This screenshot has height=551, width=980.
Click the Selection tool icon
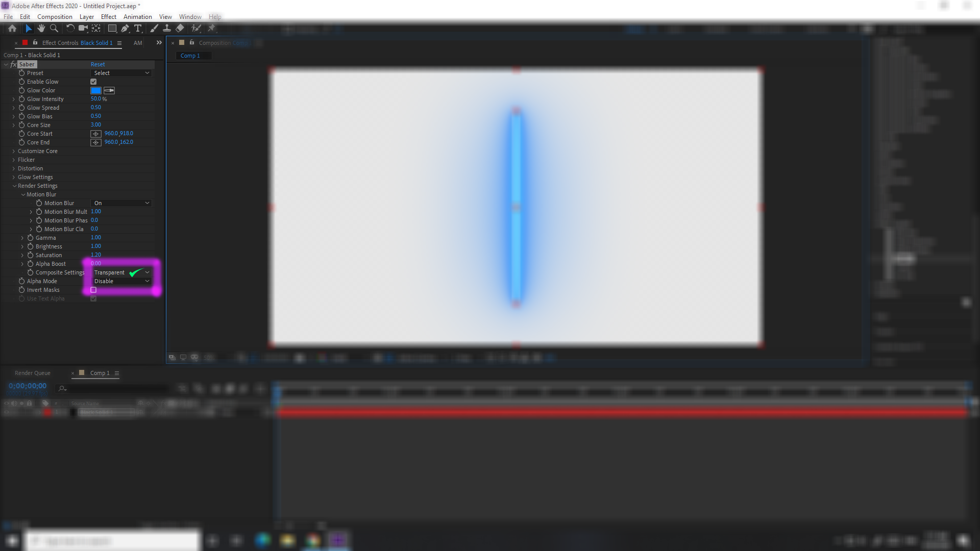pyautogui.click(x=27, y=28)
